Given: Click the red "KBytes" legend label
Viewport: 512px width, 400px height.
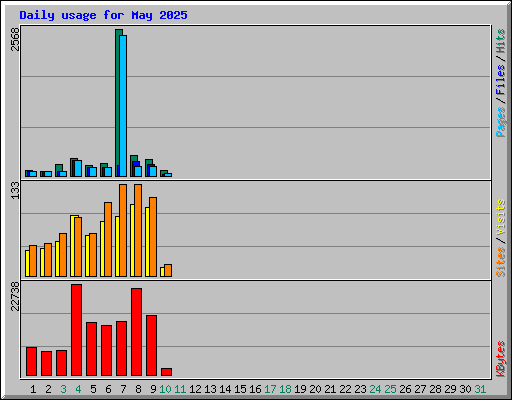Looking at the screenshot, I should coord(501,359).
